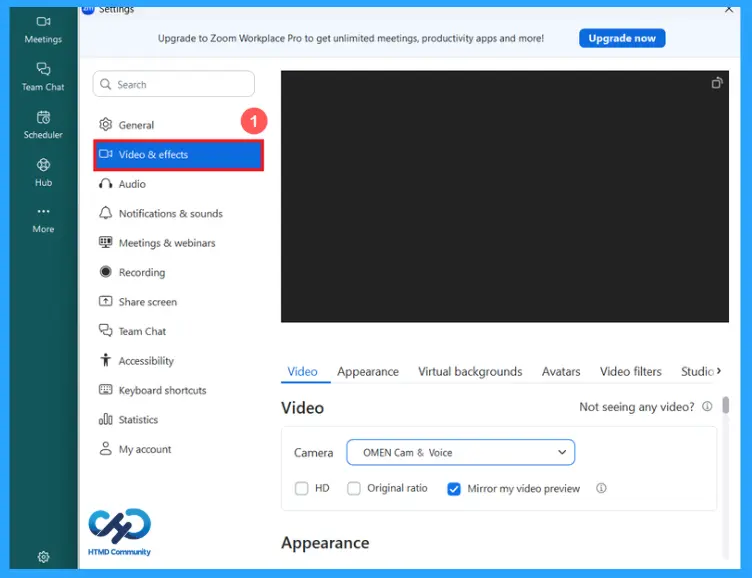Screen dimensions: 752x578
Task: Click the settings vertical scrollbar
Action: pyautogui.click(x=726, y=405)
